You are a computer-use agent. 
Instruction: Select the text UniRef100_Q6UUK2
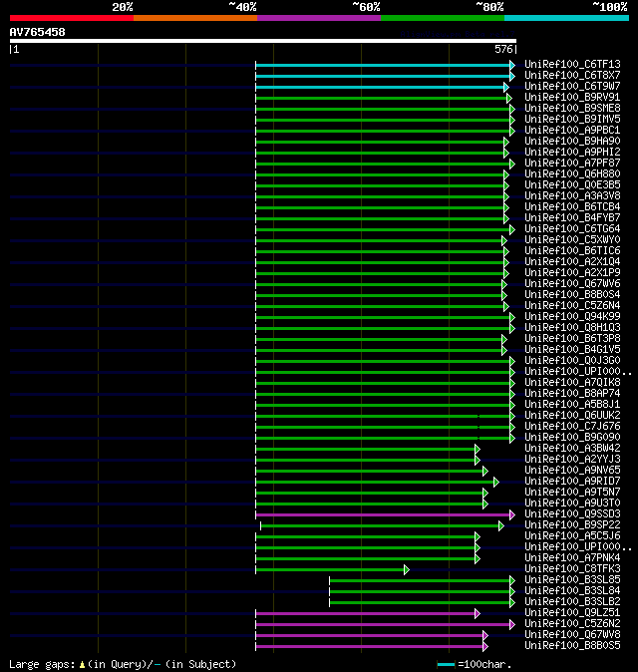click(x=572, y=416)
